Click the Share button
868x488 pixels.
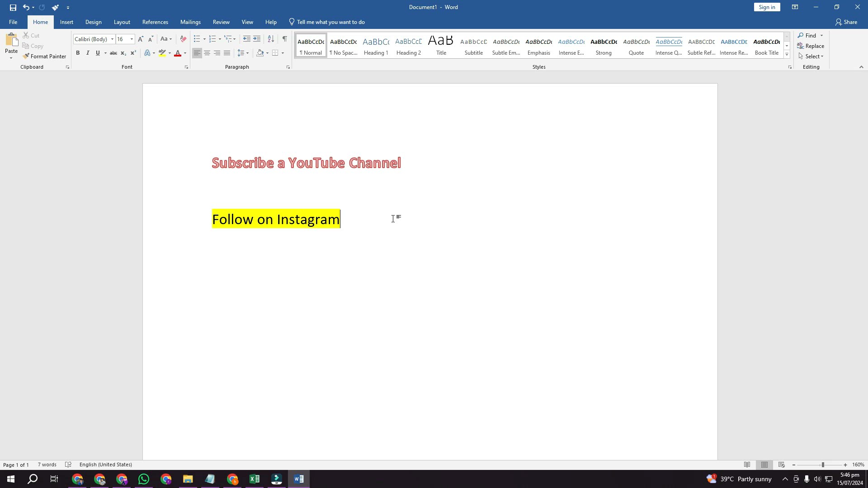click(x=846, y=22)
